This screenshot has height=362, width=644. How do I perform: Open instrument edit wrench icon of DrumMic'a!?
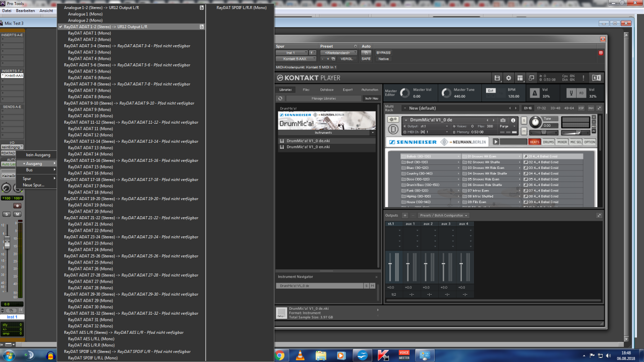click(393, 120)
